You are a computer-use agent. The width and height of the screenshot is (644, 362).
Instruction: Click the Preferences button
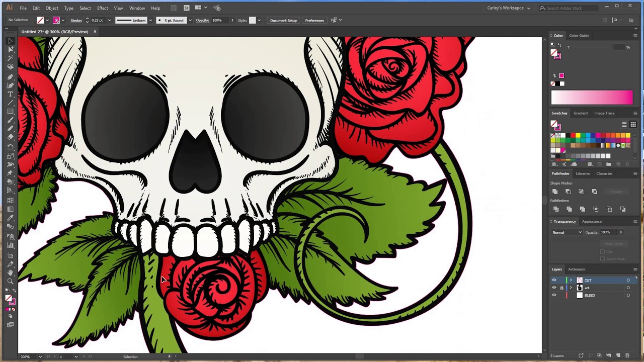click(x=314, y=21)
